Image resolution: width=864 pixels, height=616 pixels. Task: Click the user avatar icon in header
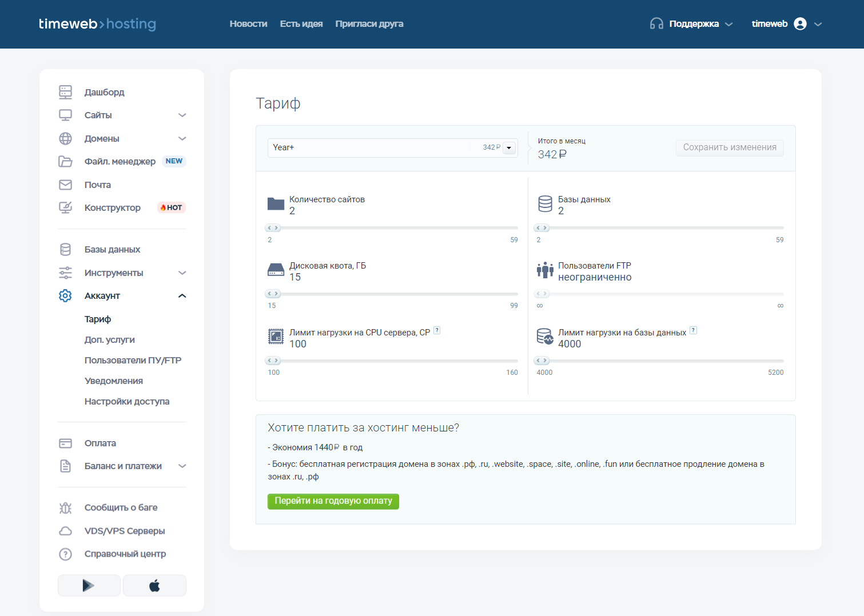(800, 24)
